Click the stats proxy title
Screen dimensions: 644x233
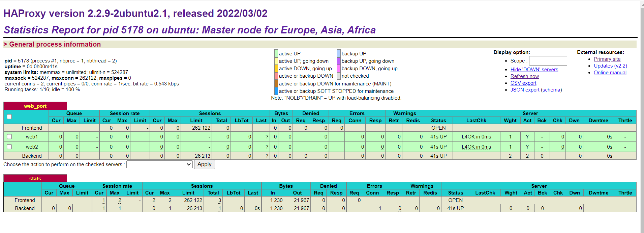coord(35,179)
